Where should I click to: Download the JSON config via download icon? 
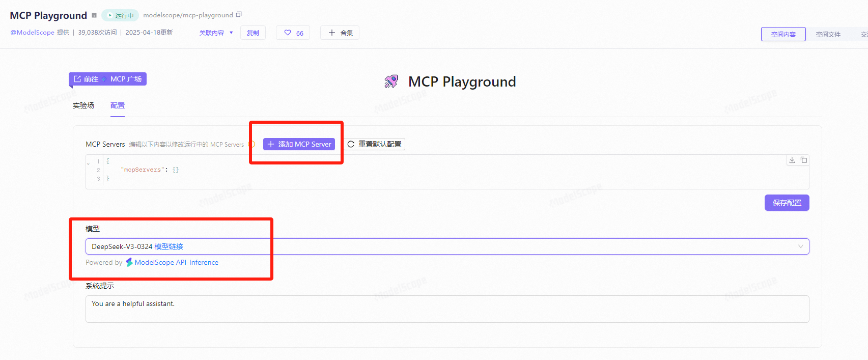(792, 160)
